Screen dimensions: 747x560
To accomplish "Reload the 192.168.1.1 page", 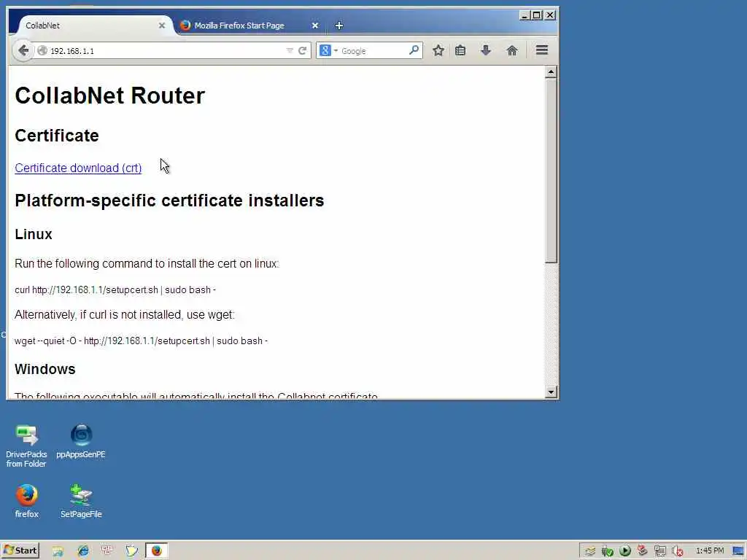I will pos(302,50).
